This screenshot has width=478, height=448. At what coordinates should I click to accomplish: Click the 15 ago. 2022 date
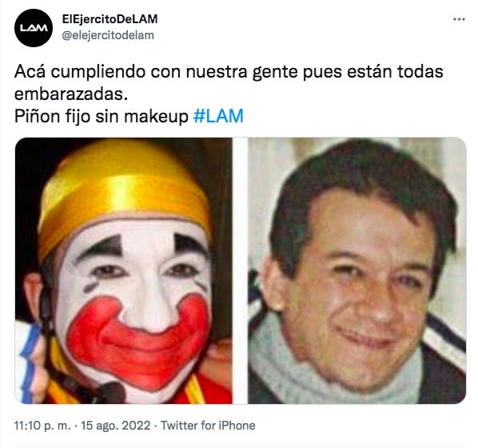coord(116,426)
